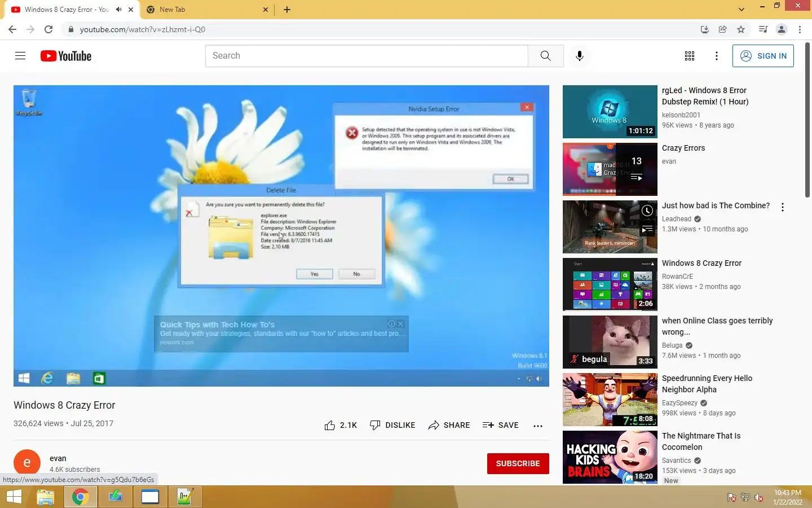Open evan channel name link
This screenshot has width=812, height=508.
[58, 458]
